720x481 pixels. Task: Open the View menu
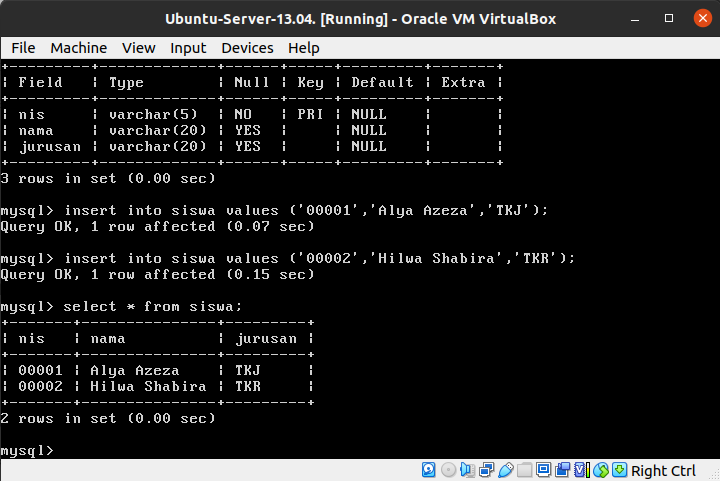139,48
